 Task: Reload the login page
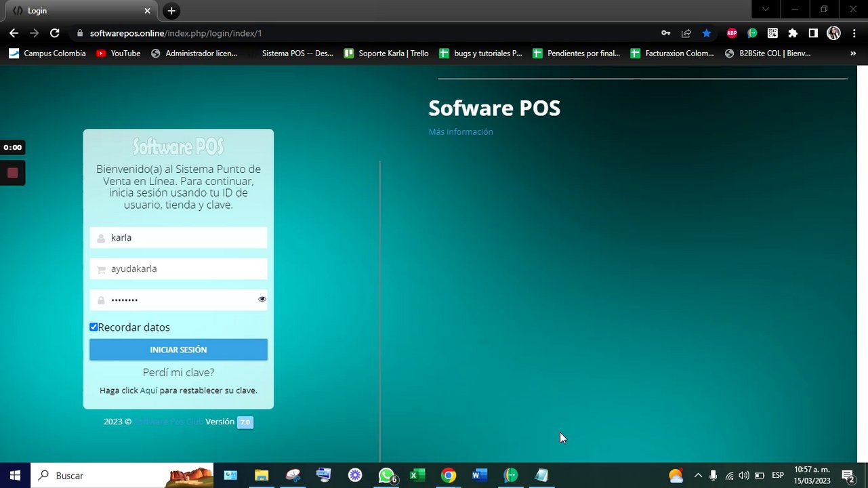tap(55, 33)
